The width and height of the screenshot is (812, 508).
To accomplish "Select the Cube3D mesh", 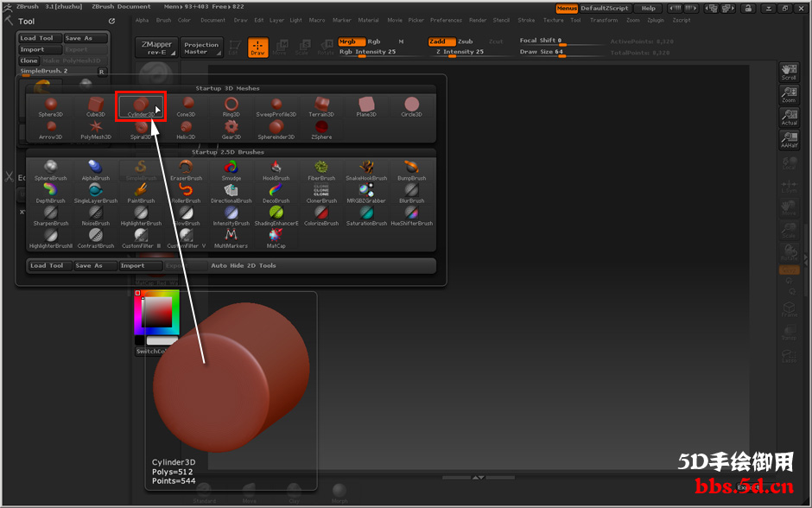I will [96, 106].
